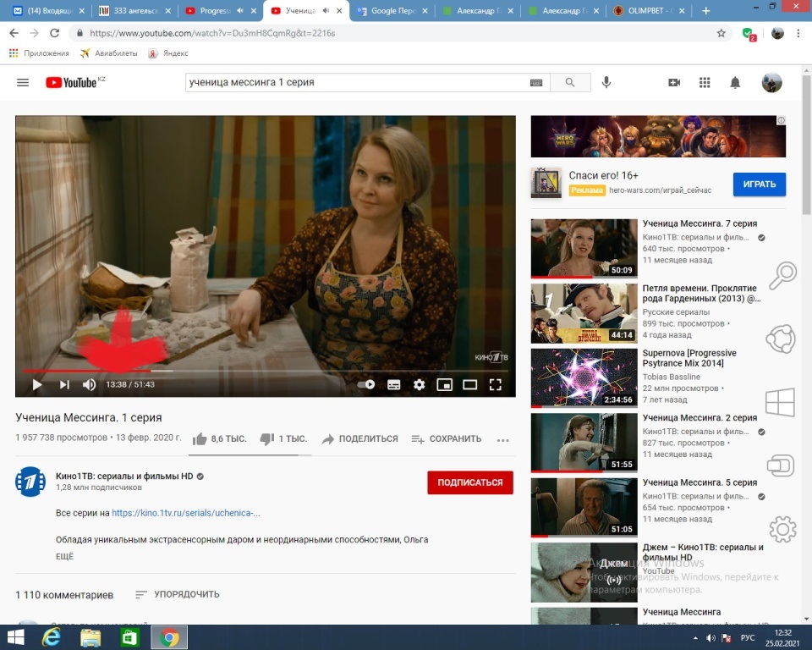Skip to the next video

click(x=64, y=384)
